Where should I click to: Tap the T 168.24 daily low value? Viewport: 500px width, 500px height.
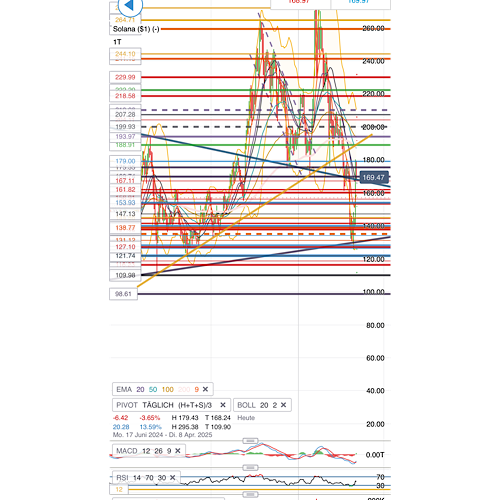(218, 418)
